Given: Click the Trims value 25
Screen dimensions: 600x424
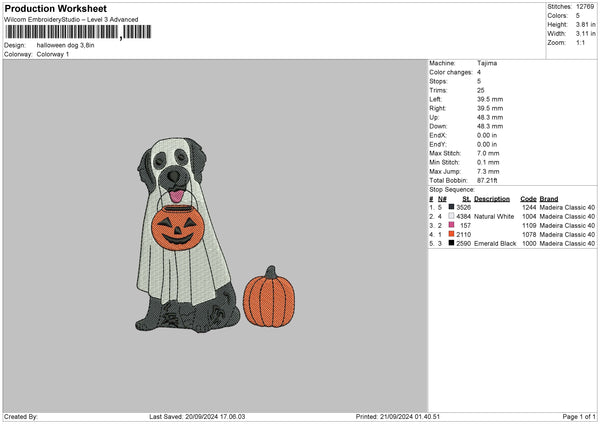Looking at the screenshot, I should (x=481, y=90).
